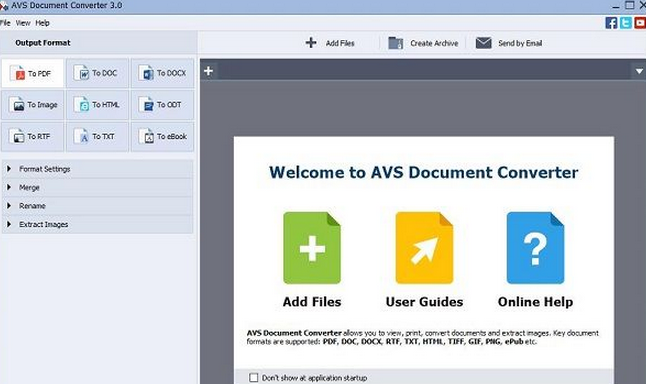
Task: Click the yellow User Guides icon
Action: tap(424, 248)
